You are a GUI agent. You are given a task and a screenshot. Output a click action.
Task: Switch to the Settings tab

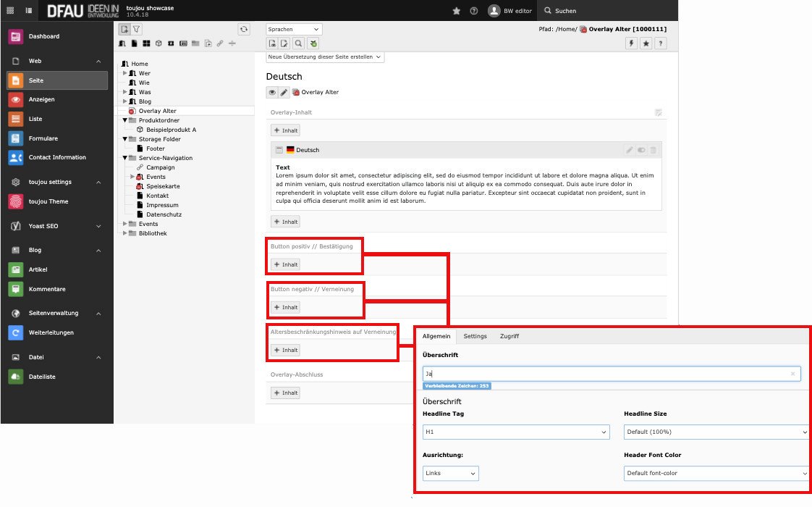[x=475, y=336]
